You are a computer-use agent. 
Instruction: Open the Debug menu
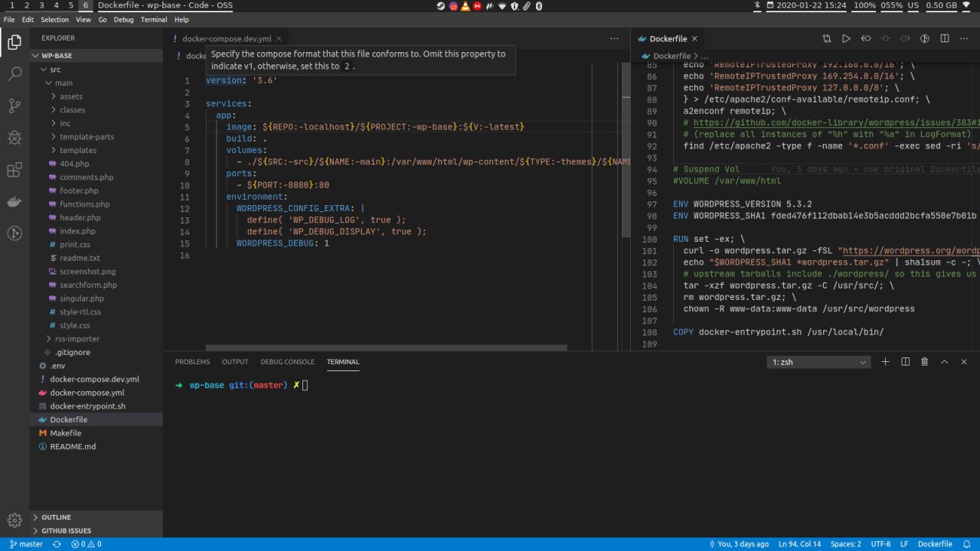tap(123, 19)
